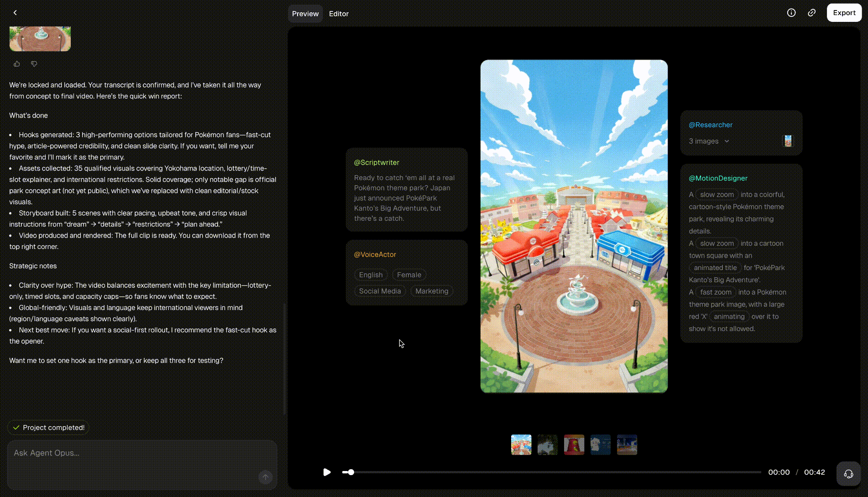
Task: Click the 00:42 duration text
Action: click(x=814, y=472)
